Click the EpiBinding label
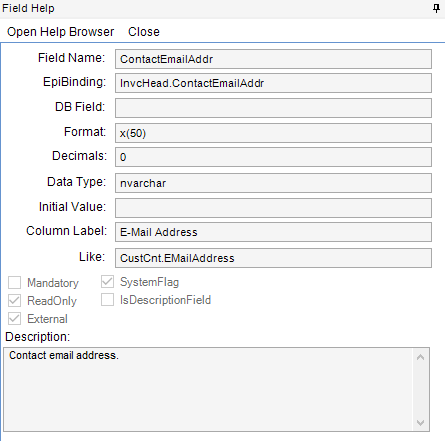The width and height of the screenshot is (445, 441). pyautogui.click(x=74, y=82)
